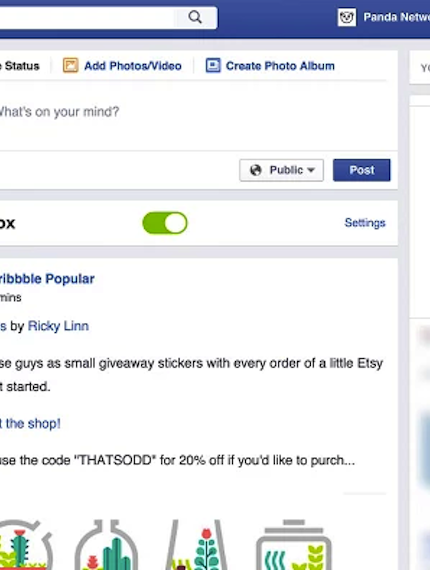Click the Add Photos/Video icon
This screenshot has height=570, width=430.
pyautogui.click(x=71, y=65)
